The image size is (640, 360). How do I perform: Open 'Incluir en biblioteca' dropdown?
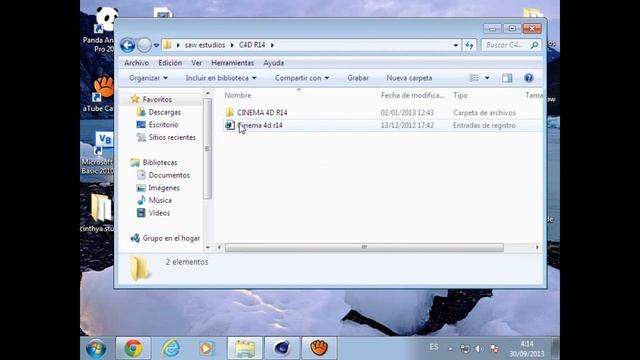221,78
